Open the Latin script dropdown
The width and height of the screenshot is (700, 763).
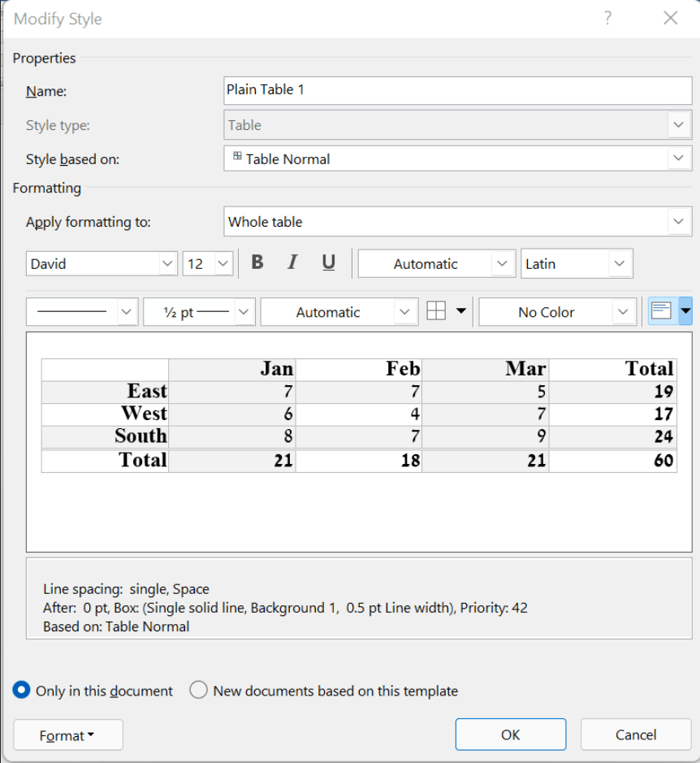pyautogui.click(x=620, y=264)
